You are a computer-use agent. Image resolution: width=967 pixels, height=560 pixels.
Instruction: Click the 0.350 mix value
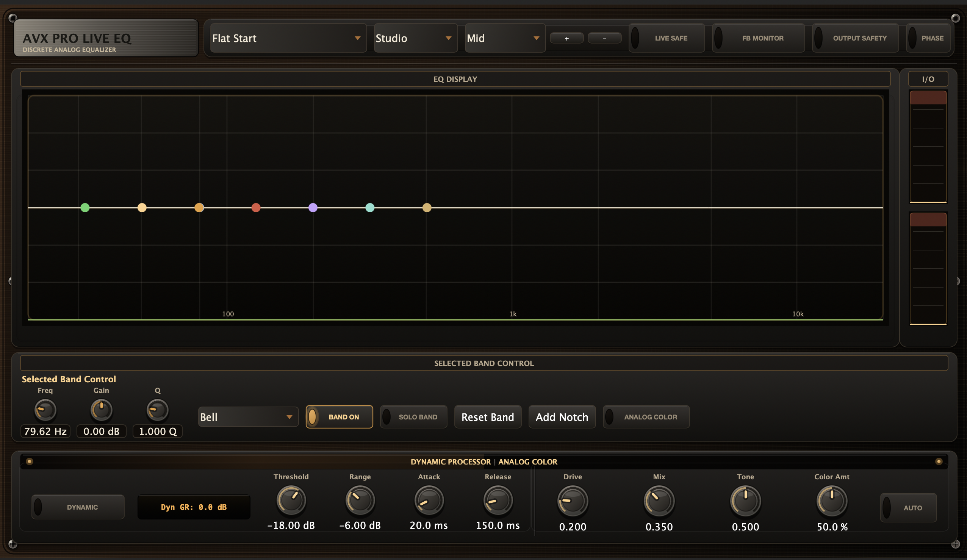(x=659, y=527)
